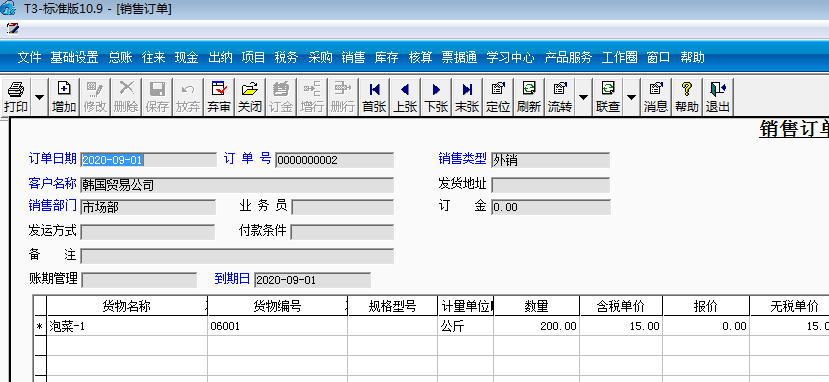Open the 库存 menu
Image resolution: width=829 pixels, height=382 pixels.
(386, 58)
